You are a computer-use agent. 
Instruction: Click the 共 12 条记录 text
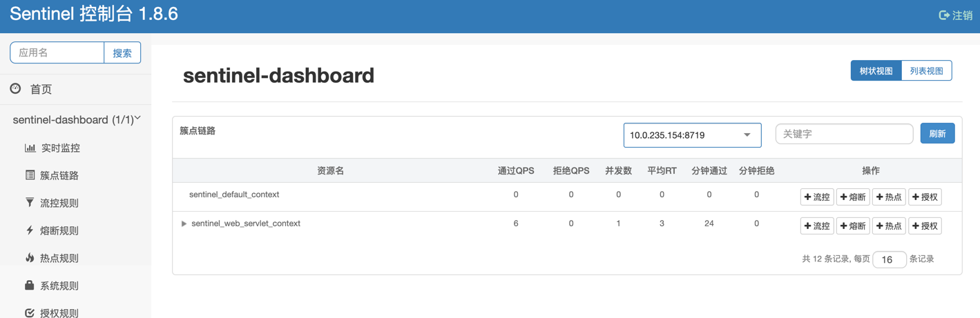tap(825, 259)
